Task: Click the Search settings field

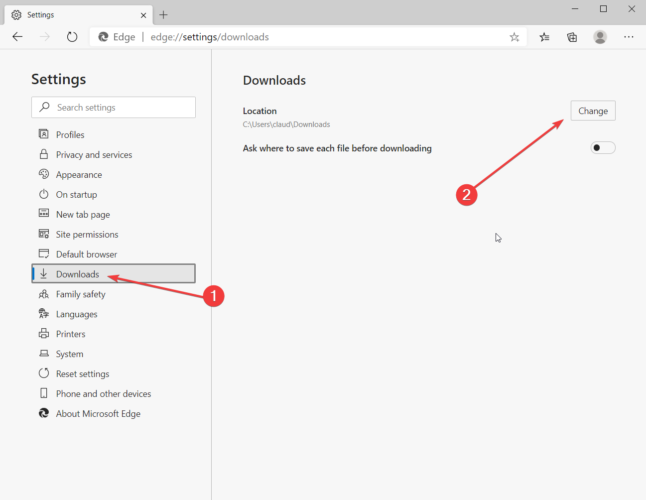Action: click(113, 107)
